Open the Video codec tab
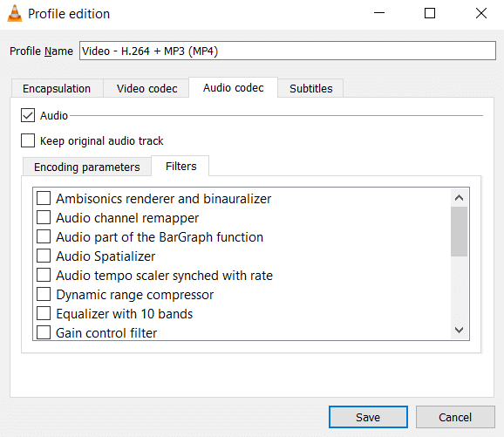 click(x=146, y=88)
